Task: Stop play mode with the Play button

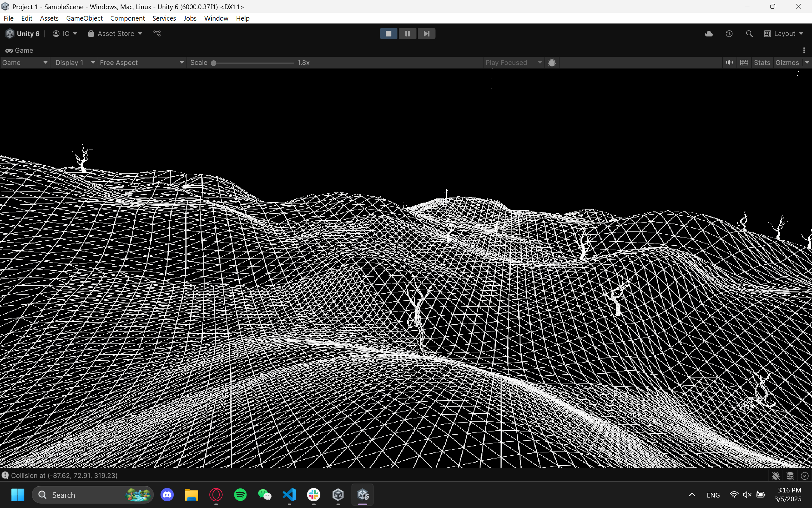Action: (388, 34)
